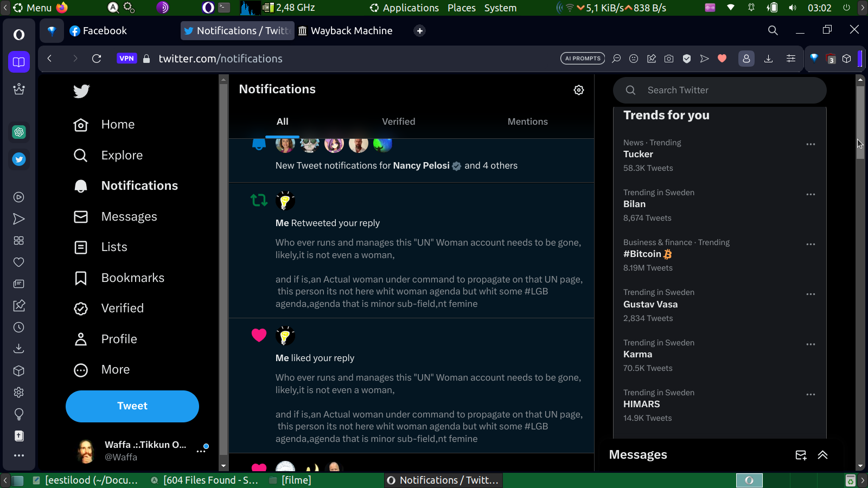
Task: Open Bookmarks in Twitter navigation
Action: point(119,278)
